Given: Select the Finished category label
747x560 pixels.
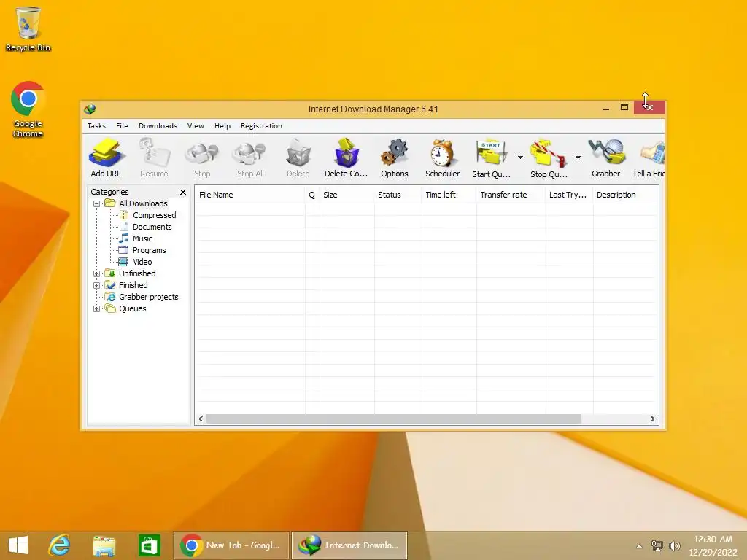Looking at the screenshot, I should (133, 285).
